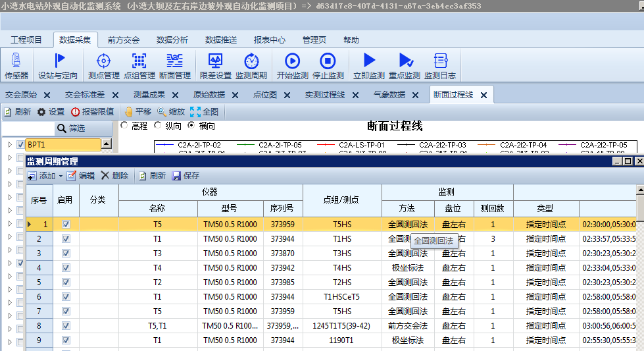Click the 型号 column header

click(230, 209)
